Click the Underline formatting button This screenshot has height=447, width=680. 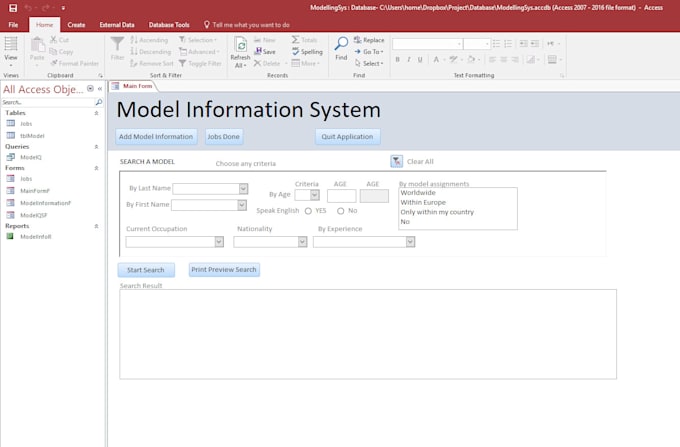pos(420,60)
